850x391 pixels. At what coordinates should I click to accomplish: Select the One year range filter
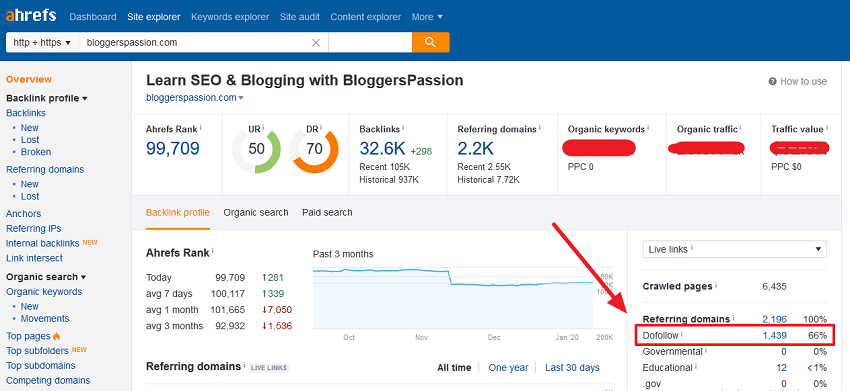click(508, 368)
